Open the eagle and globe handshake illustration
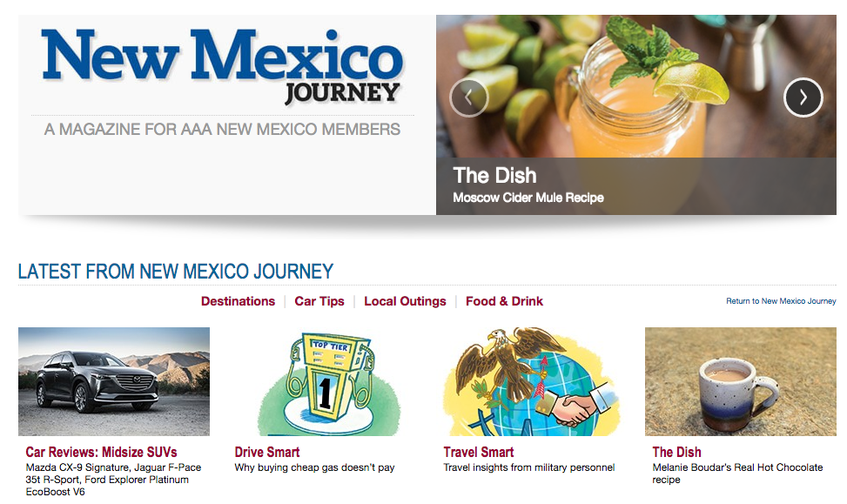847x504 pixels. click(532, 381)
